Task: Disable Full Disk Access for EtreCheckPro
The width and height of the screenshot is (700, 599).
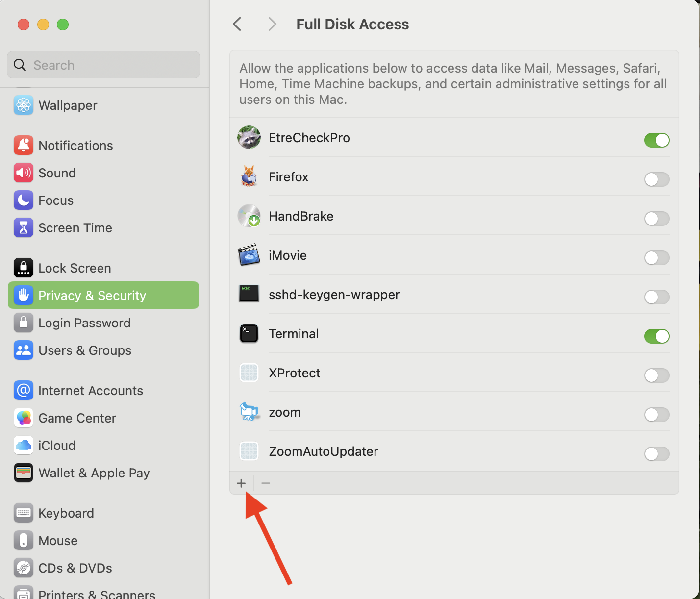Action: (x=657, y=140)
